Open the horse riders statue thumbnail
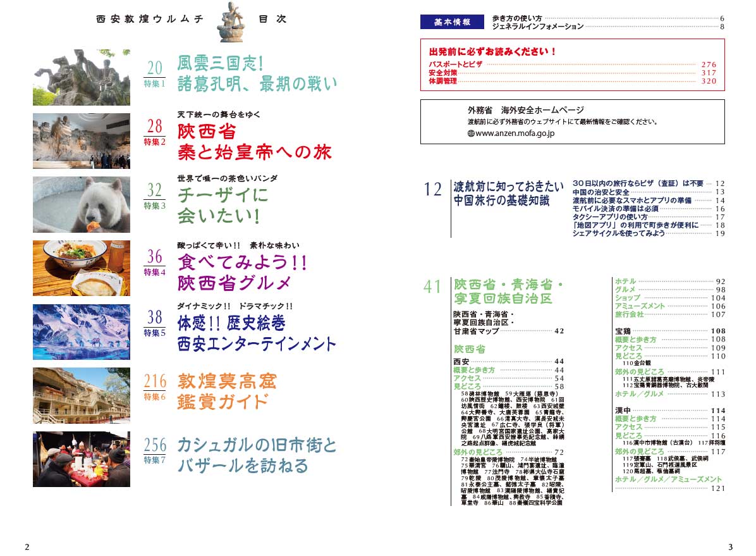The height and width of the screenshot is (556, 756). [82, 78]
